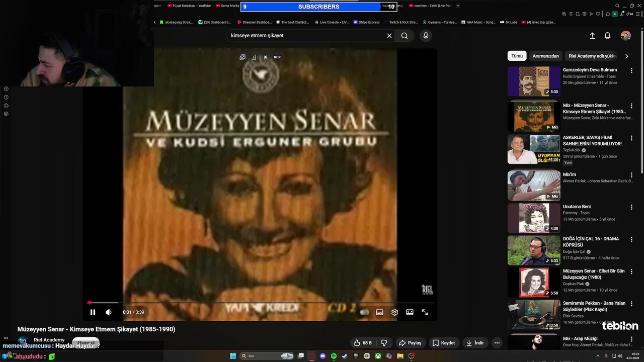Open Mix - Arap Müziği title

point(580,338)
